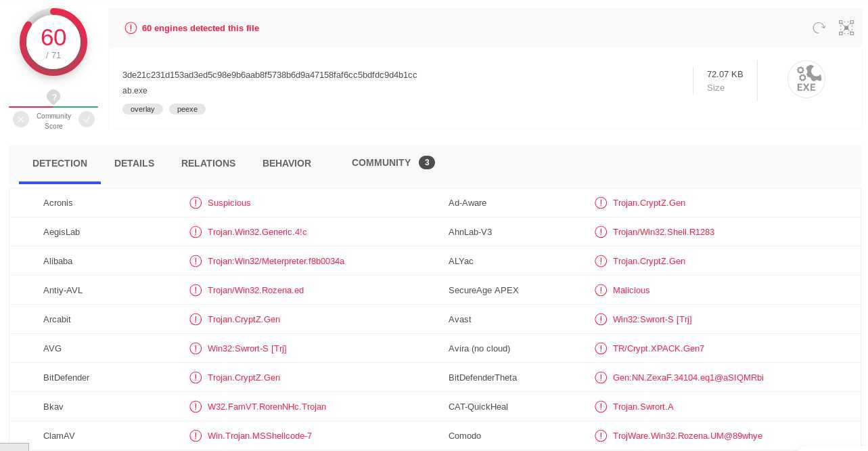Select the file hash text
This screenshot has width=868, height=451.
269,74
